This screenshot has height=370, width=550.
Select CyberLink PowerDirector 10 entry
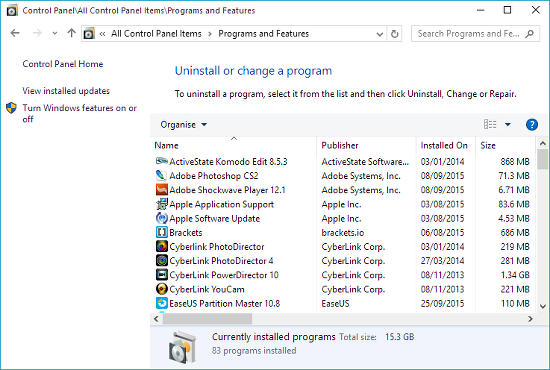tap(224, 275)
